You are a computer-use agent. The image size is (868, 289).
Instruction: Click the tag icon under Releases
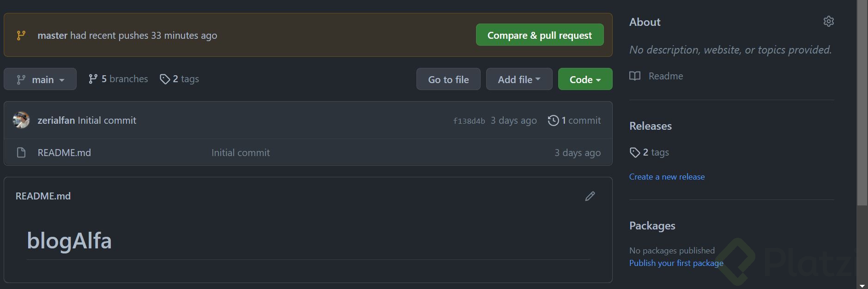635,152
